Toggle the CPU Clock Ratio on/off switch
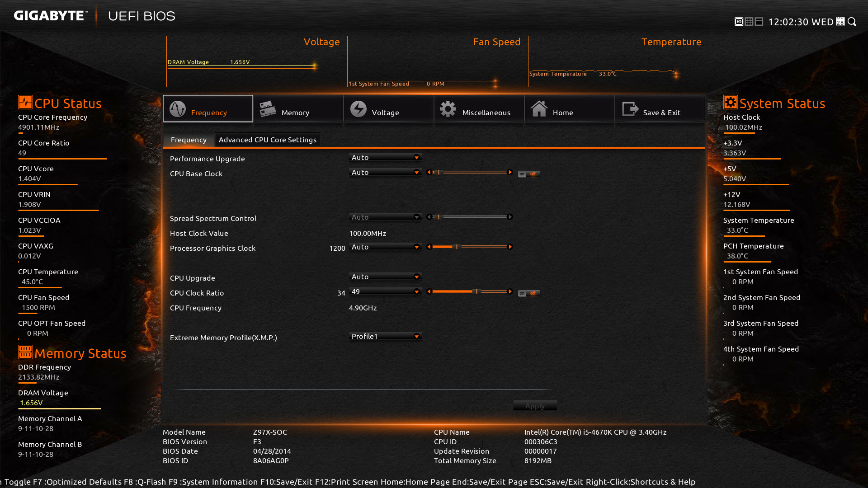868x488 pixels. click(x=529, y=293)
